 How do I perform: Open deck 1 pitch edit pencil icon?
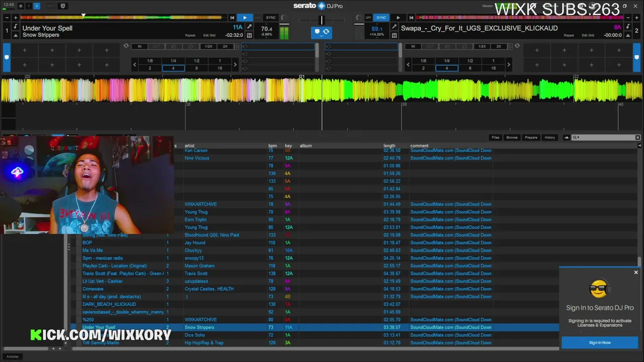point(249,27)
